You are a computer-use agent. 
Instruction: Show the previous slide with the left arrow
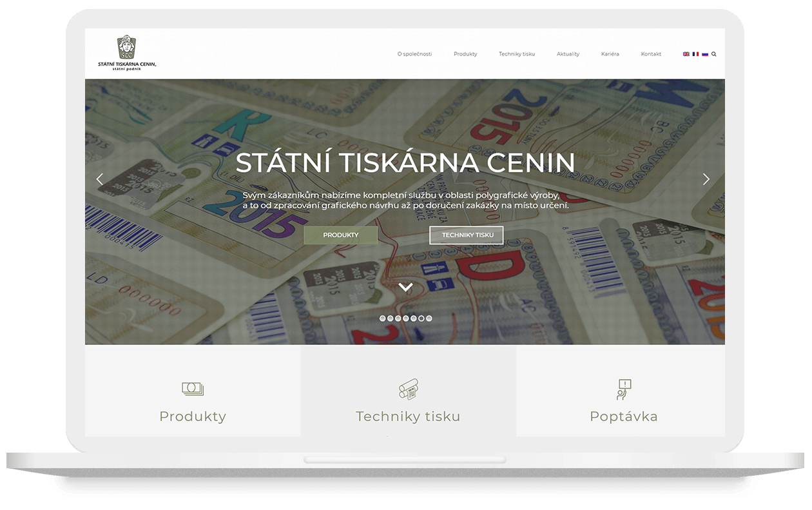[99, 179]
